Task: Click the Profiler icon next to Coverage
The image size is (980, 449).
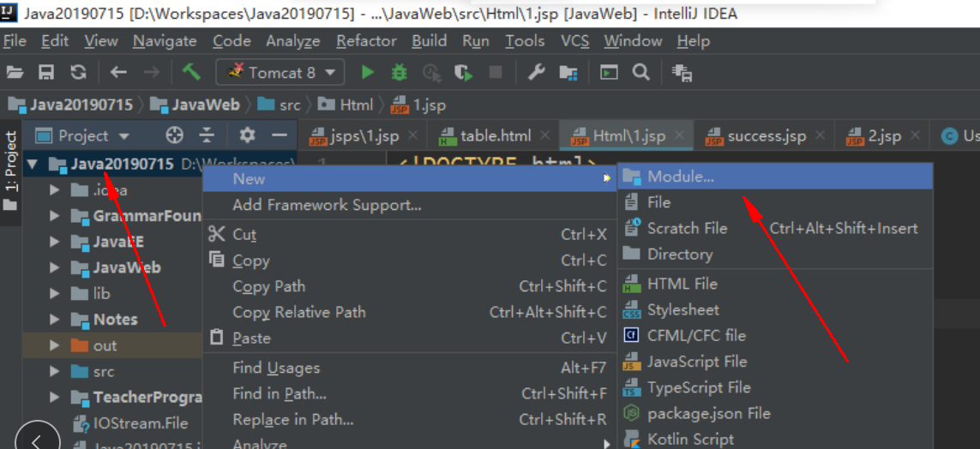Action: pos(432,73)
